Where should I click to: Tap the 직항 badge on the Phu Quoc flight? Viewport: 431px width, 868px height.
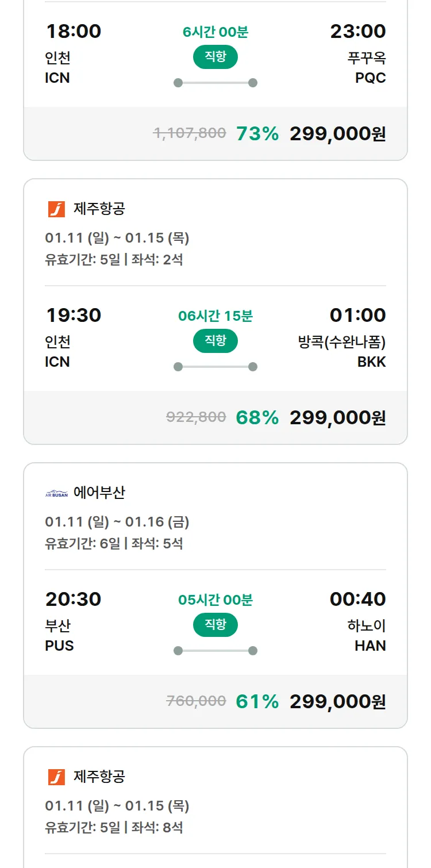(x=215, y=57)
